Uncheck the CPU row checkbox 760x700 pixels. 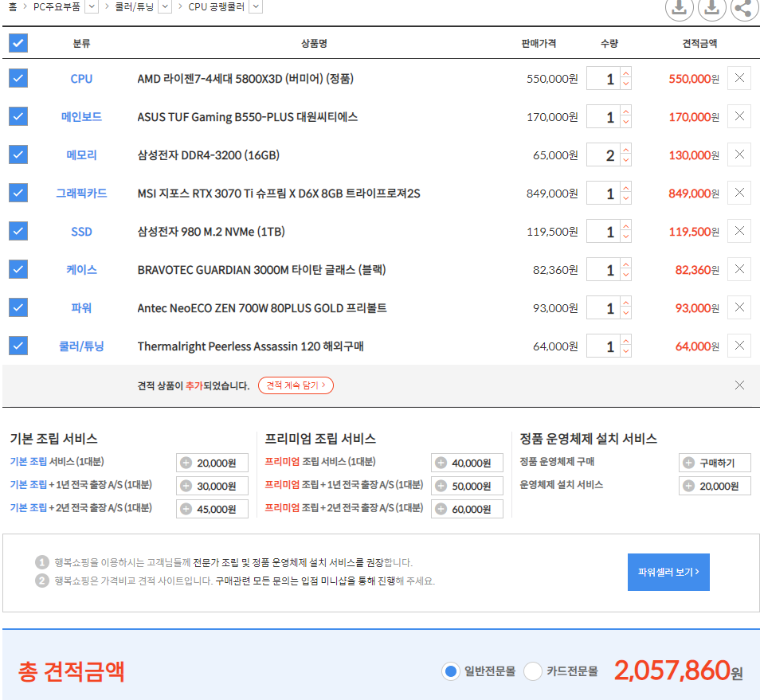[18, 78]
